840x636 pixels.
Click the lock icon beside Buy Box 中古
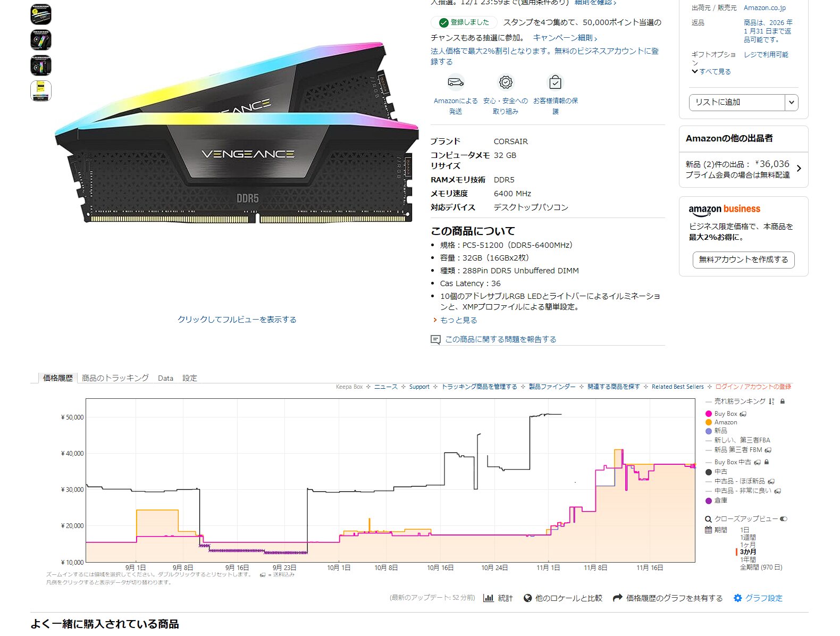(767, 462)
